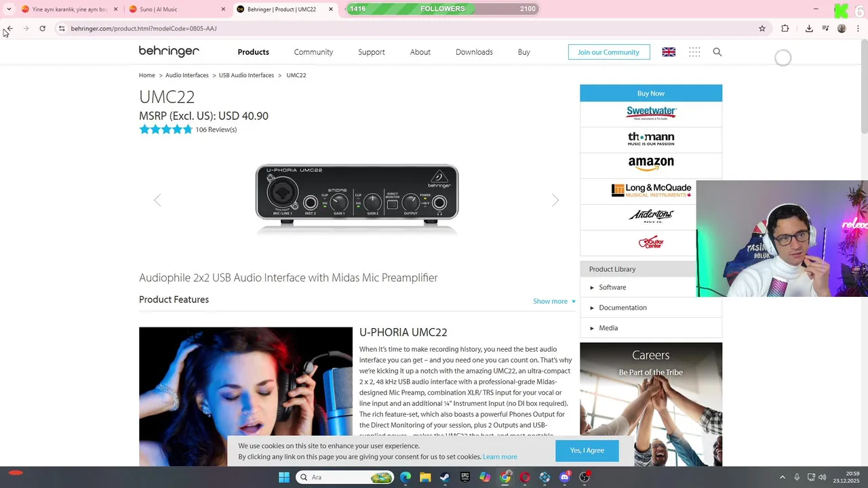Go to Home breadcrumb

coord(146,75)
